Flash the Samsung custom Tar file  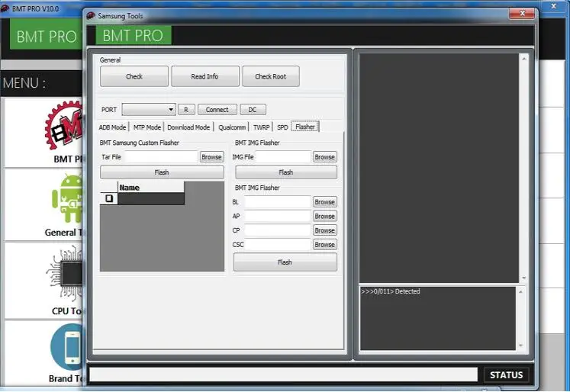(162, 172)
